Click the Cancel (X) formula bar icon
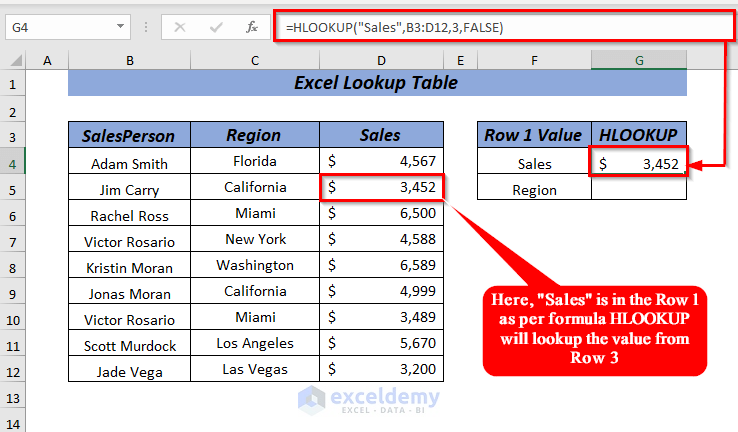The width and height of the screenshot is (738, 432). 180,27
